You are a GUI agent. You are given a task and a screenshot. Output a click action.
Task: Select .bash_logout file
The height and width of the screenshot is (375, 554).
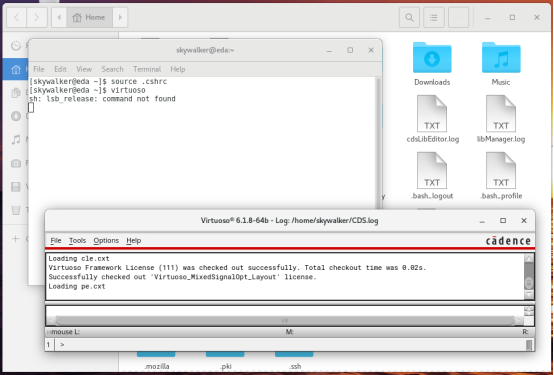[x=432, y=176]
